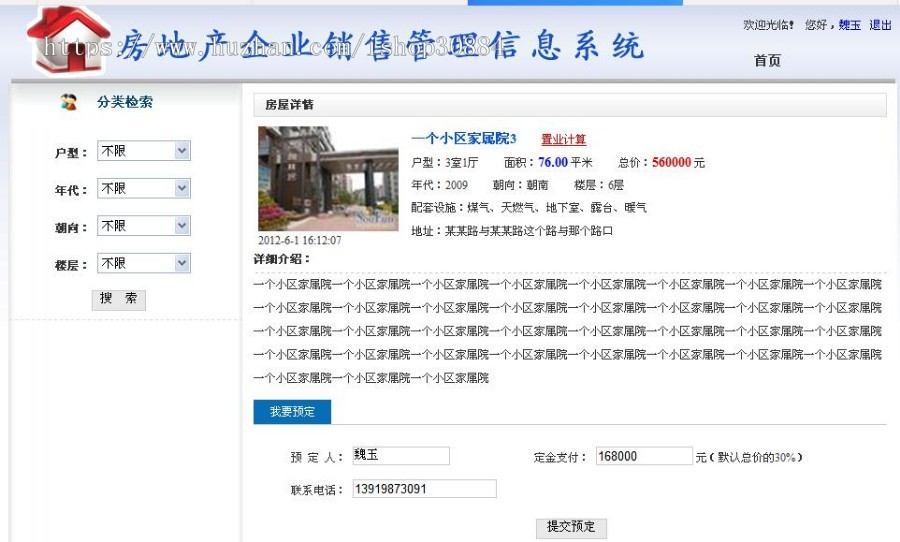This screenshot has height=542, width=900.
Task: Focus the 预定人 input field
Action: point(401,455)
